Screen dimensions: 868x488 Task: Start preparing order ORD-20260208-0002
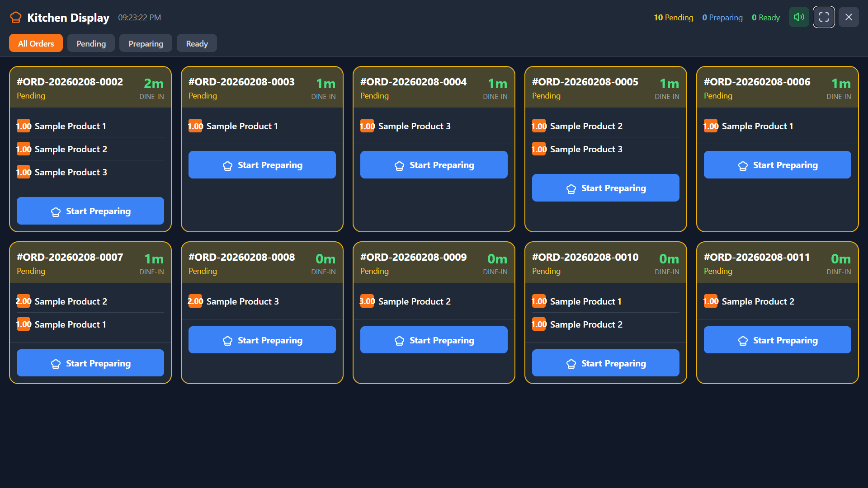click(x=90, y=211)
